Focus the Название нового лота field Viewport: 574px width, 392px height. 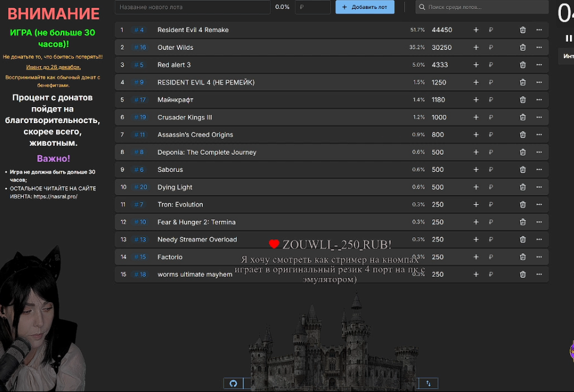[x=193, y=7]
